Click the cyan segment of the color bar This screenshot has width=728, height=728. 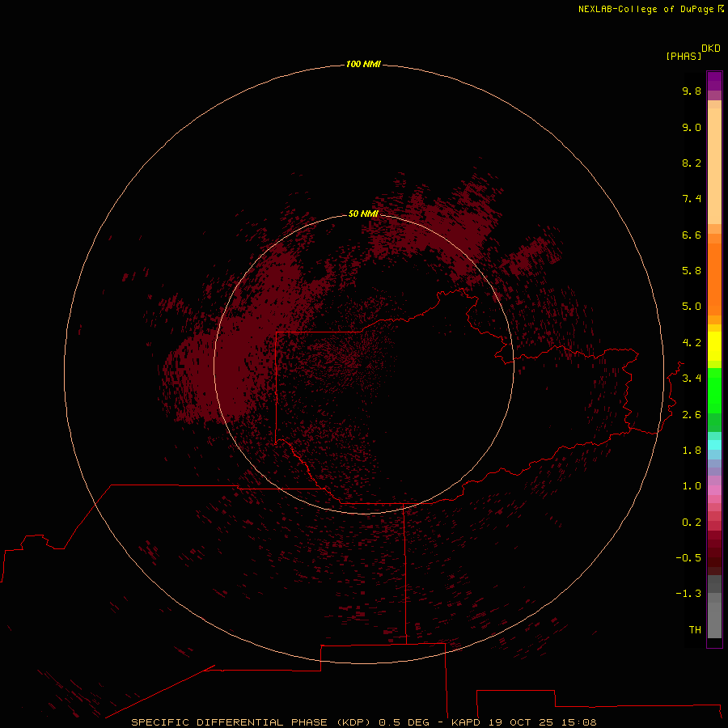[714, 445]
